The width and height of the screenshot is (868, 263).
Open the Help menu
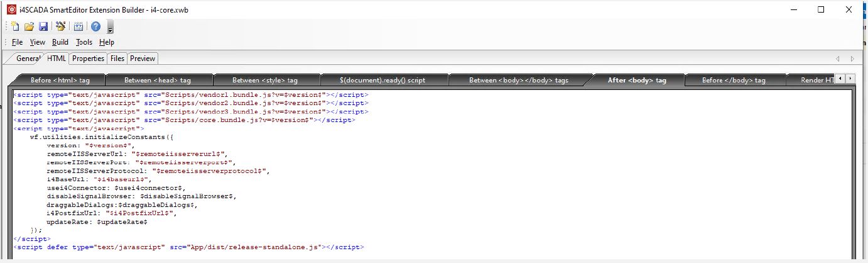click(107, 42)
